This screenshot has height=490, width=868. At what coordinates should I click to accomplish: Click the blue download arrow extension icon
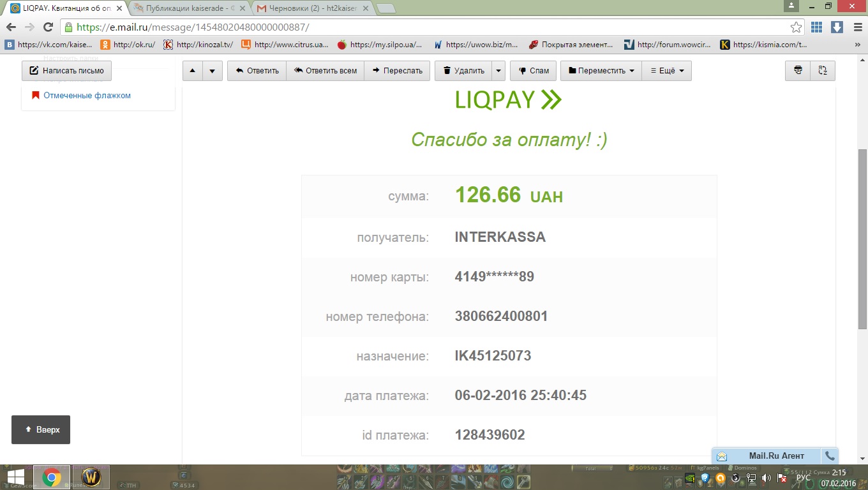pos(837,27)
